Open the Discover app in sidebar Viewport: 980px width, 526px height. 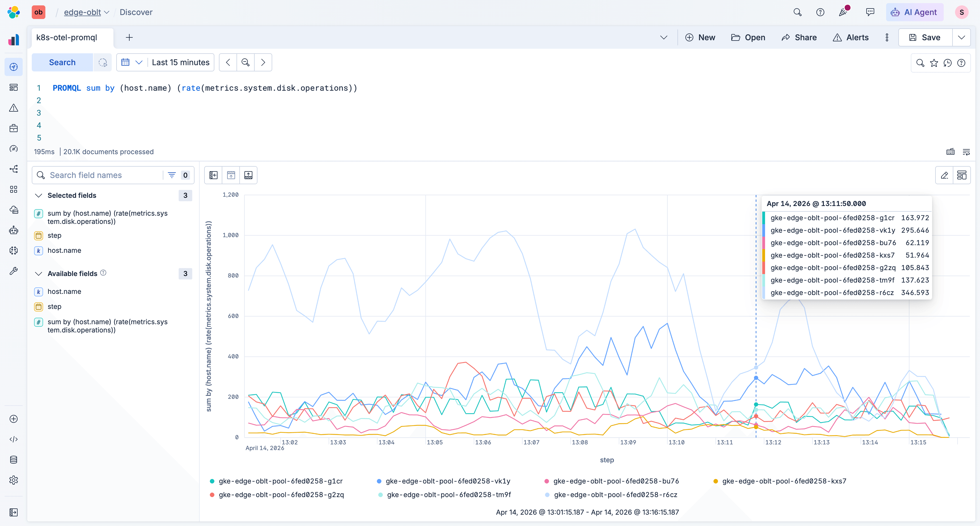pyautogui.click(x=14, y=67)
